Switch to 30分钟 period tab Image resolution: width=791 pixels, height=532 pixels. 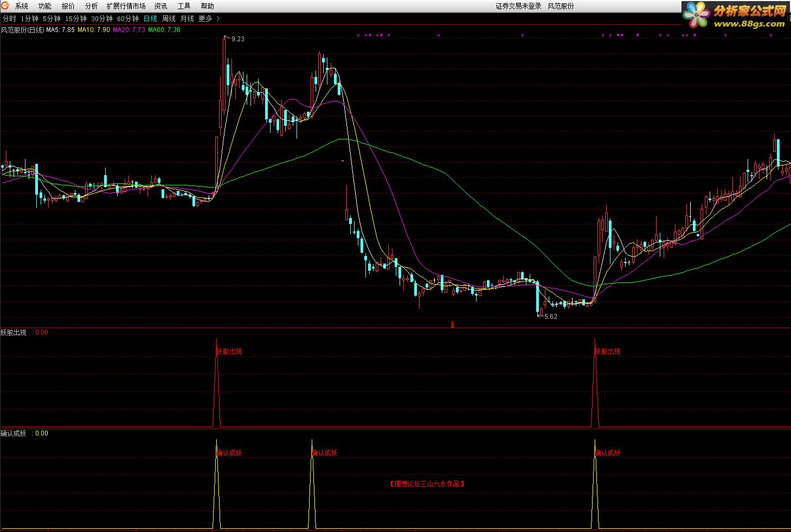pyautogui.click(x=102, y=18)
